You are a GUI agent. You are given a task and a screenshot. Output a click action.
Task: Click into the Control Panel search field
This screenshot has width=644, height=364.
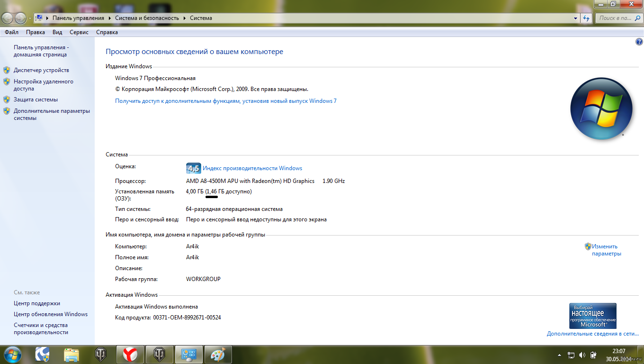[x=615, y=18]
